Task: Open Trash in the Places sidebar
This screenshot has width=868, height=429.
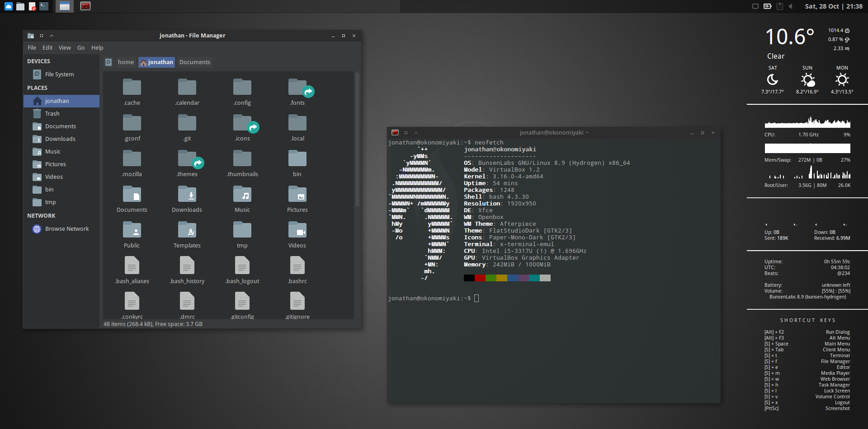Action: point(61,114)
